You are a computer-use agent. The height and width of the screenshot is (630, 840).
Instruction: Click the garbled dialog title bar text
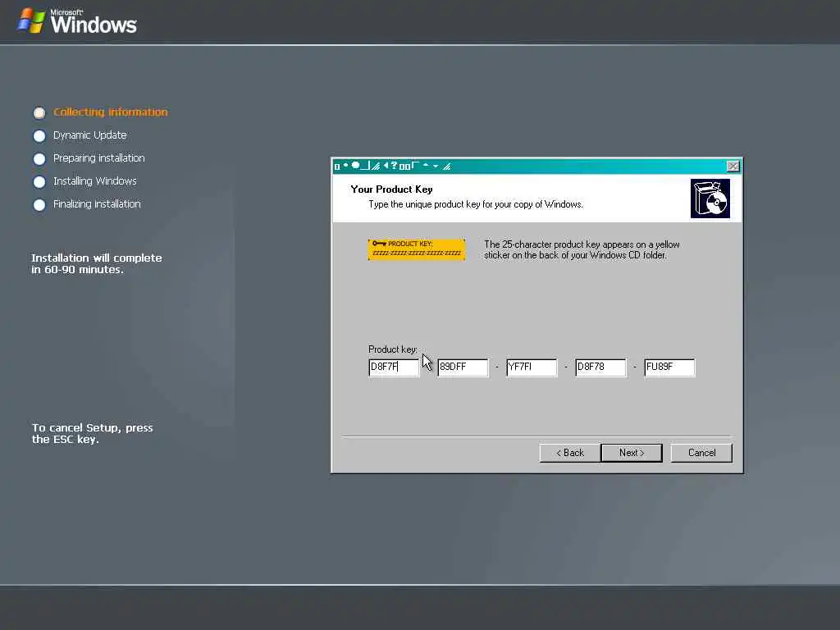tap(392, 166)
